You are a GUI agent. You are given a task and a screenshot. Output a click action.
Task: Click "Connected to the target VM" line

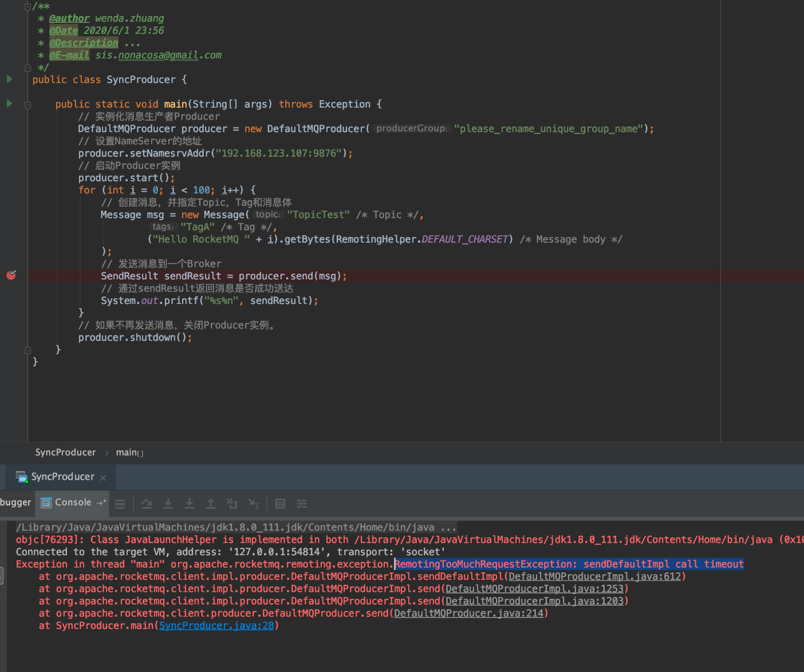tap(230, 552)
